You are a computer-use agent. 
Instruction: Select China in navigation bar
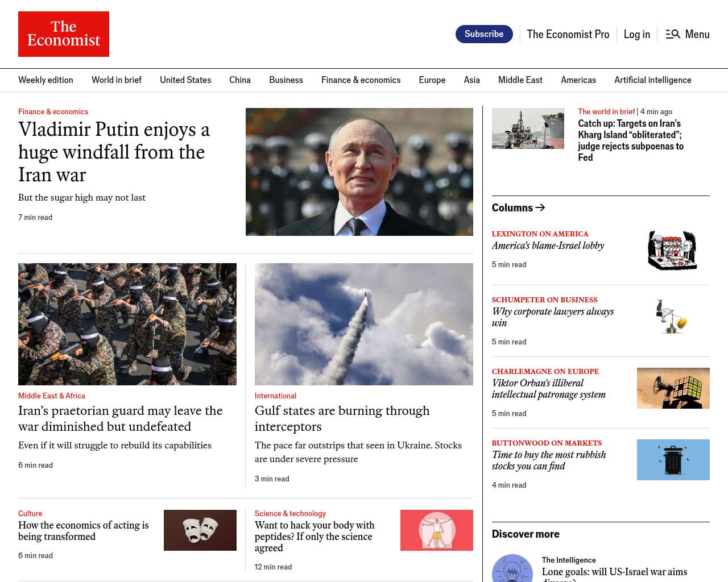(240, 80)
